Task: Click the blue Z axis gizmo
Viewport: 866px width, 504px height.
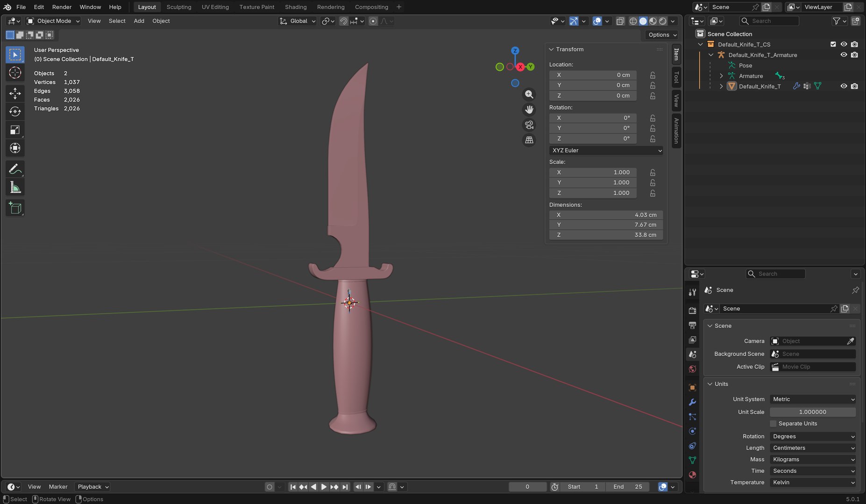Action: 515,50
